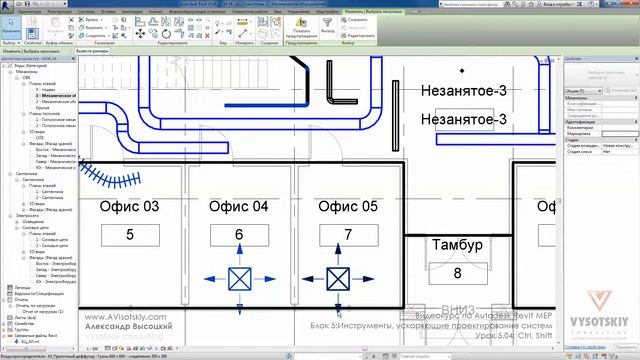Expand the Освещение tree node
The width and height of the screenshot is (640, 360).
tap(17, 222)
